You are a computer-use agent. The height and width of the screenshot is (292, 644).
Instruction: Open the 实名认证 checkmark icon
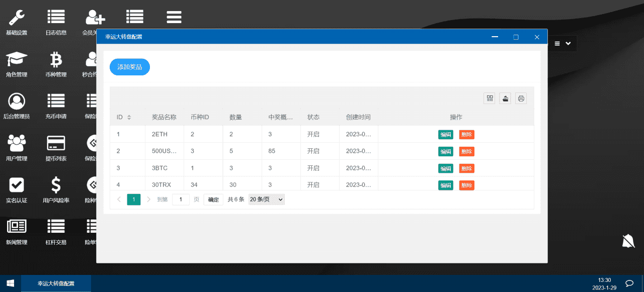17,190
